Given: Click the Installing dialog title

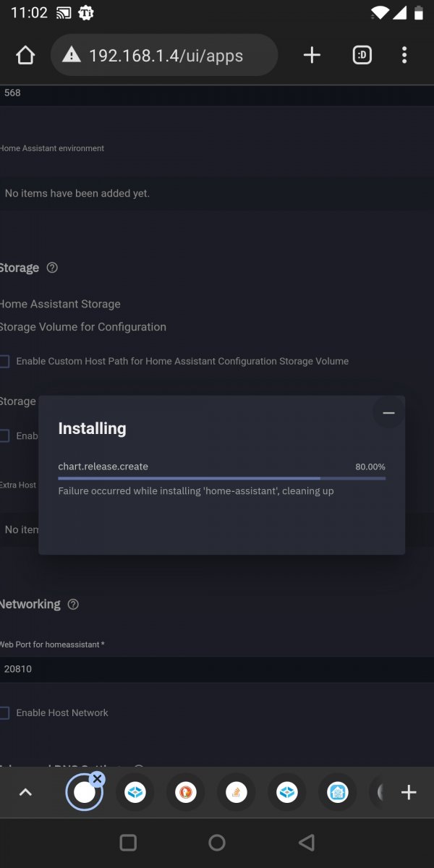Looking at the screenshot, I should [92, 428].
